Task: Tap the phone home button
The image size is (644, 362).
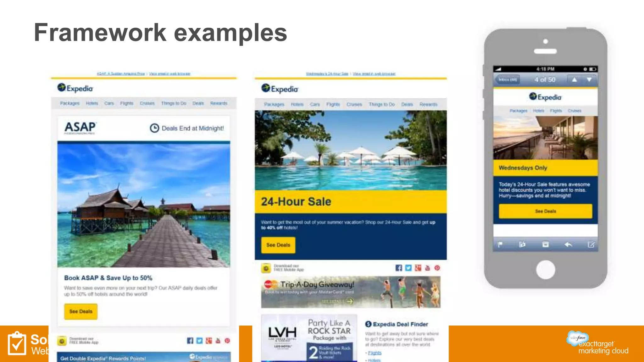Action: pos(546,270)
